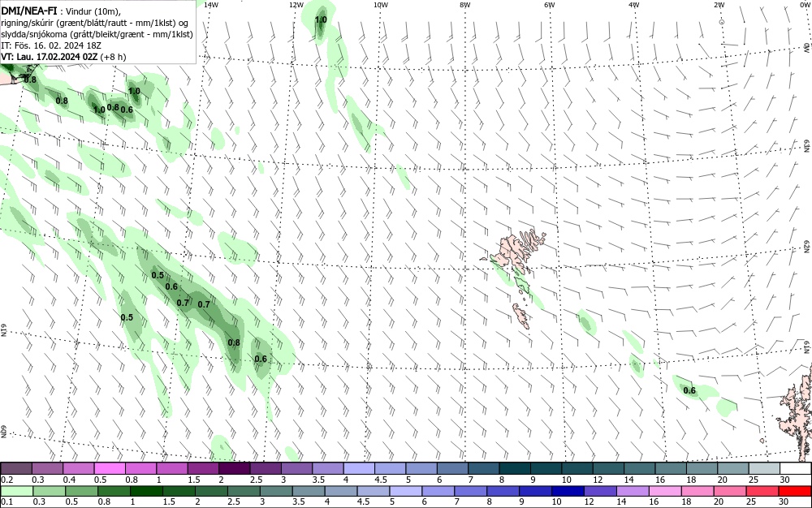Click the 63N latitude label on the right edge

point(807,145)
